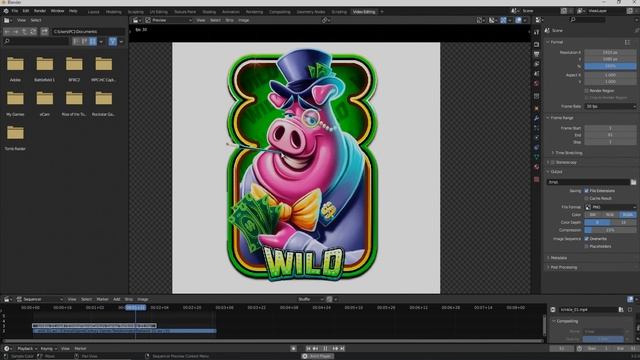Screen dimensions: 640x360
Task: Open the My Games folder
Action: tap(15, 102)
